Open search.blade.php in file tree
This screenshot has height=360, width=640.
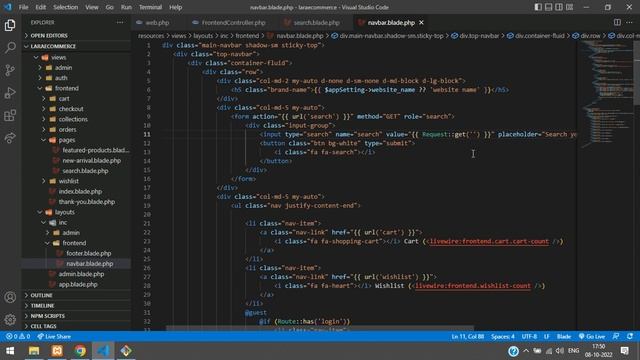pos(85,171)
